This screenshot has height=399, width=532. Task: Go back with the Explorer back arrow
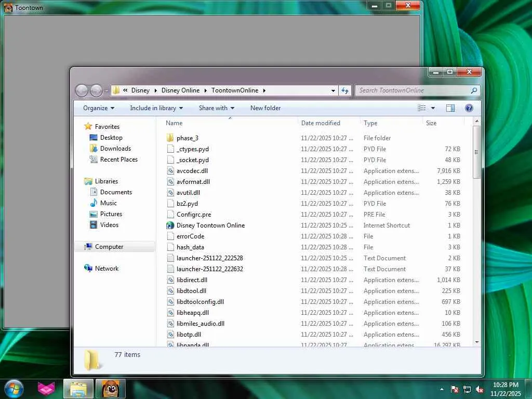82,90
